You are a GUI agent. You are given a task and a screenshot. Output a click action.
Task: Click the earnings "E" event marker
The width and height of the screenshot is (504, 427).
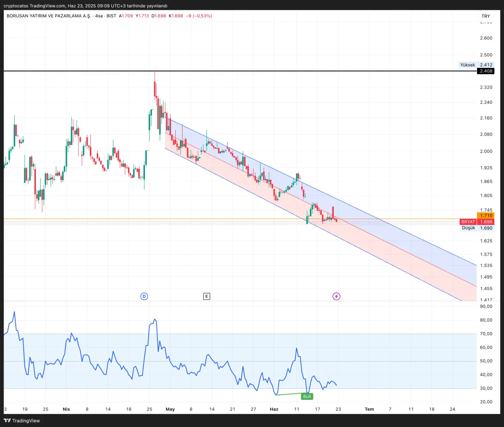[206, 296]
